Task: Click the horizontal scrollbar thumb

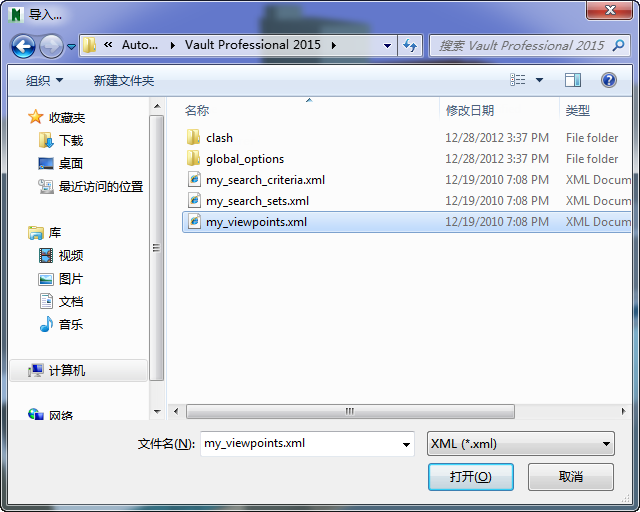Action: click(350, 411)
